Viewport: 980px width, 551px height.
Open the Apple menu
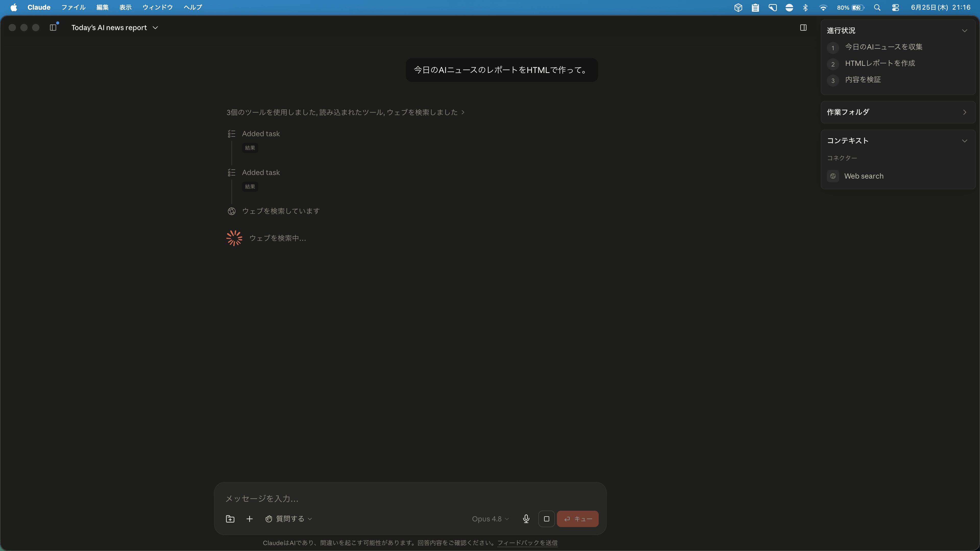[x=14, y=7]
